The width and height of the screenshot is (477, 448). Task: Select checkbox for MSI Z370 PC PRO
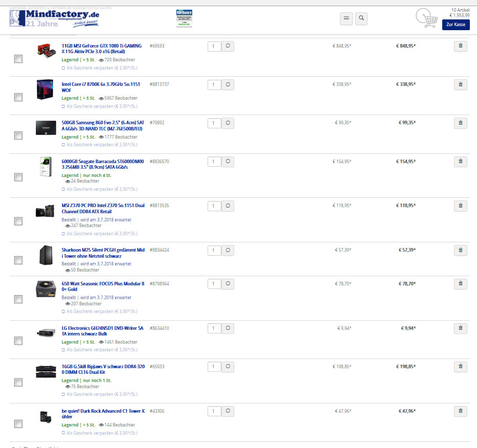click(18, 221)
